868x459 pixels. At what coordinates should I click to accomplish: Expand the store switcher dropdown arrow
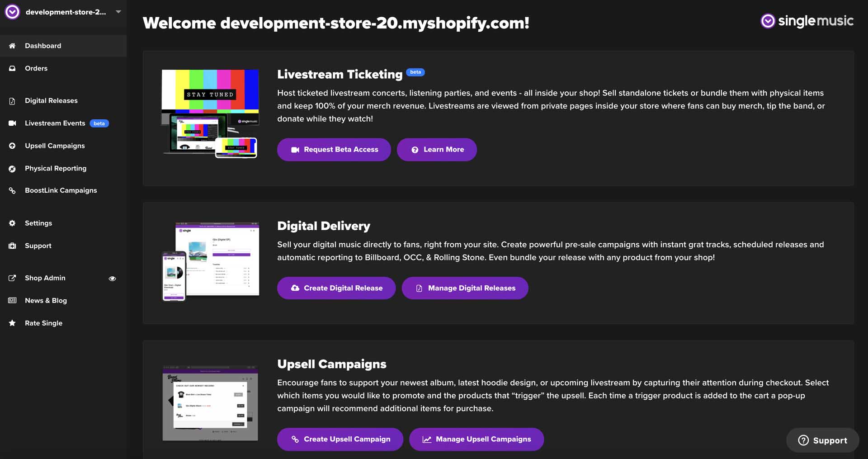coord(118,12)
